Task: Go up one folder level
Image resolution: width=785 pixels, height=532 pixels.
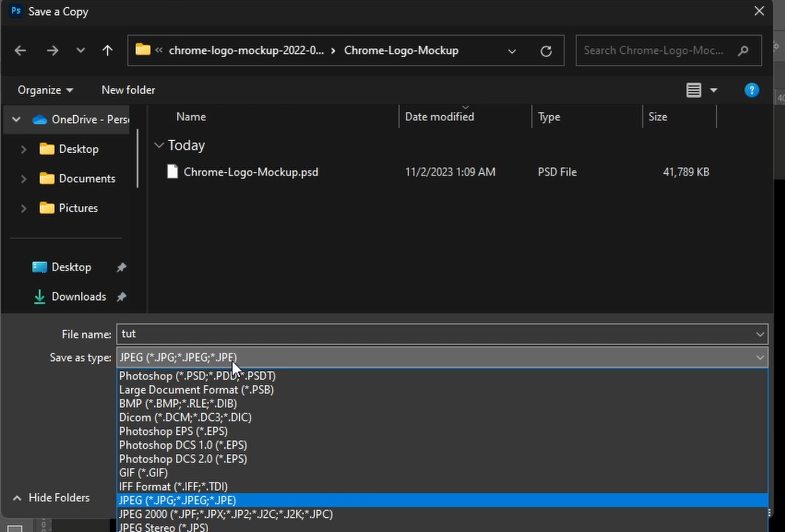Action: pyautogui.click(x=107, y=51)
